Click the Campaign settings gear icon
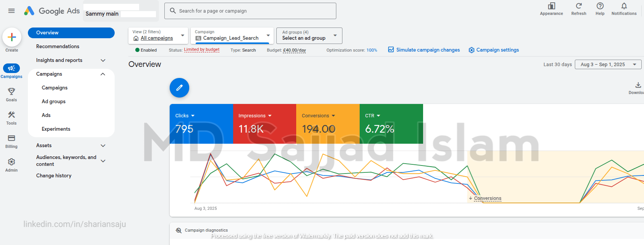644x245 pixels. (x=472, y=50)
